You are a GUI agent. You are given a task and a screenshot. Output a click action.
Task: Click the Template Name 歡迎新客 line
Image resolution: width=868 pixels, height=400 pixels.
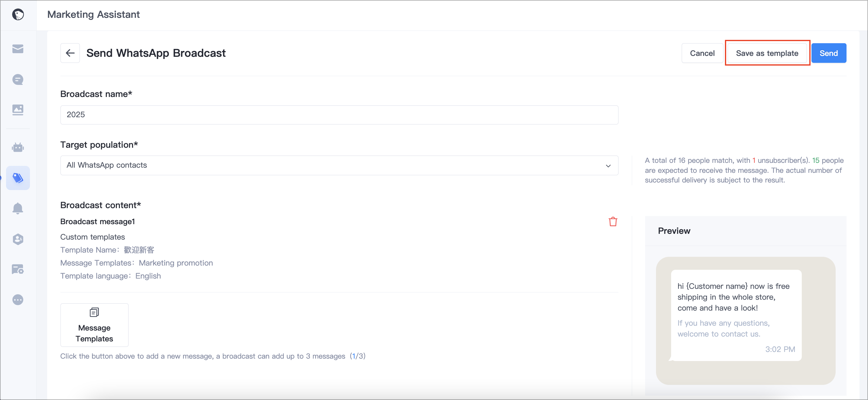[107, 250]
